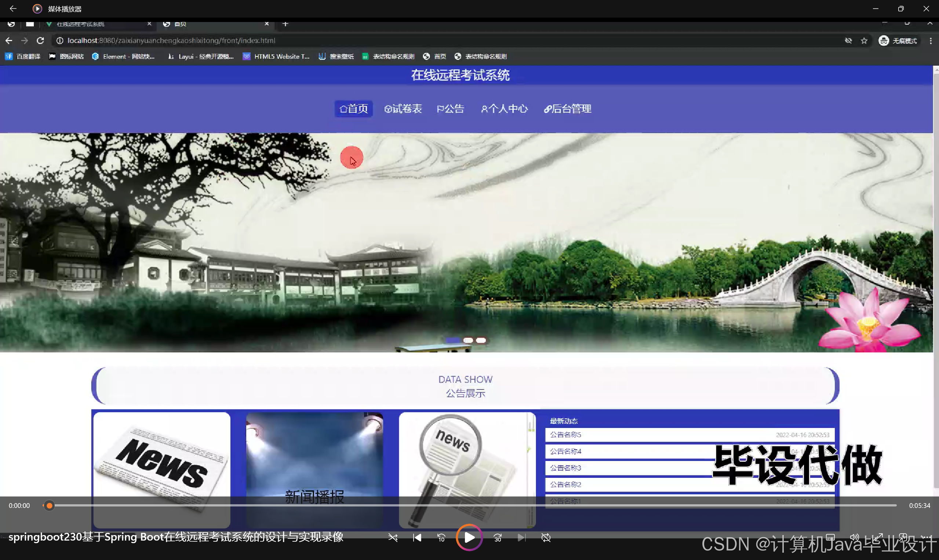The height and width of the screenshot is (560, 939).
Task: Open 试卷表 navigation menu item
Action: (403, 109)
